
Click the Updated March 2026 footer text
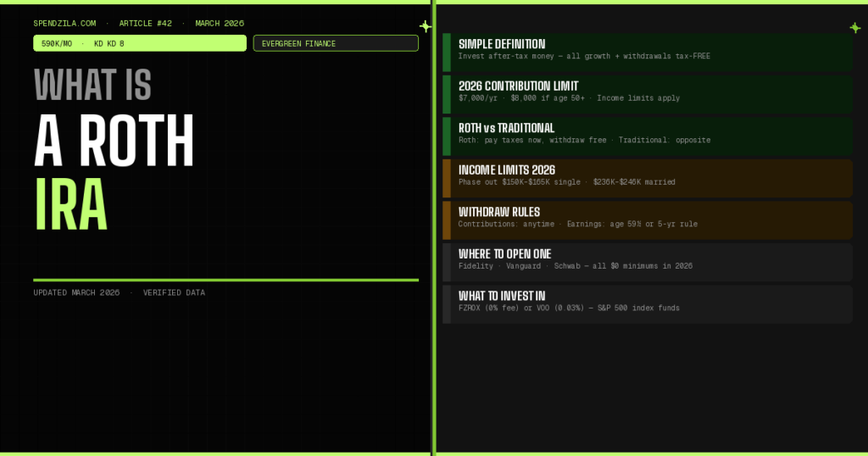pyautogui.click(x=76, y=292)
